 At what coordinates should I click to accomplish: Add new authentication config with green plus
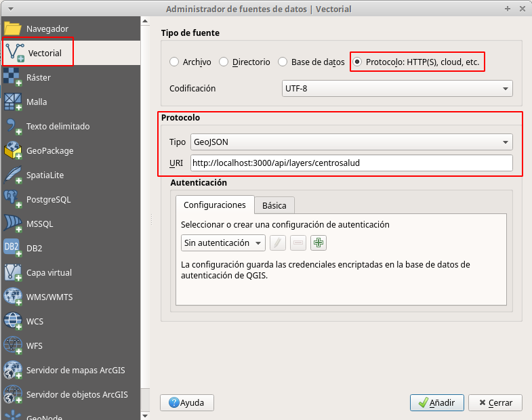point(319,243)
